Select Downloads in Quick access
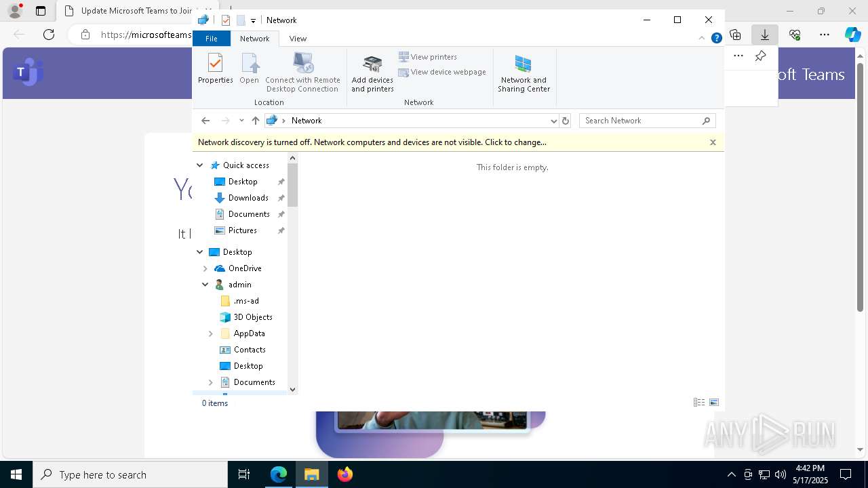This screenshot has height=488, width=868. click(x=248, y=198)
